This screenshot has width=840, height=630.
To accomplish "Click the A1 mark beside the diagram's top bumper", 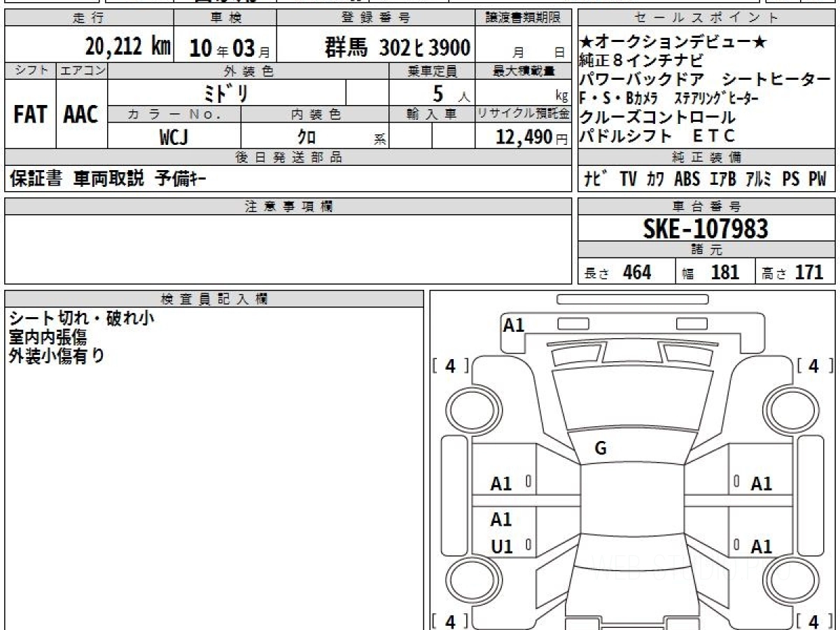I will coord(513,325).
